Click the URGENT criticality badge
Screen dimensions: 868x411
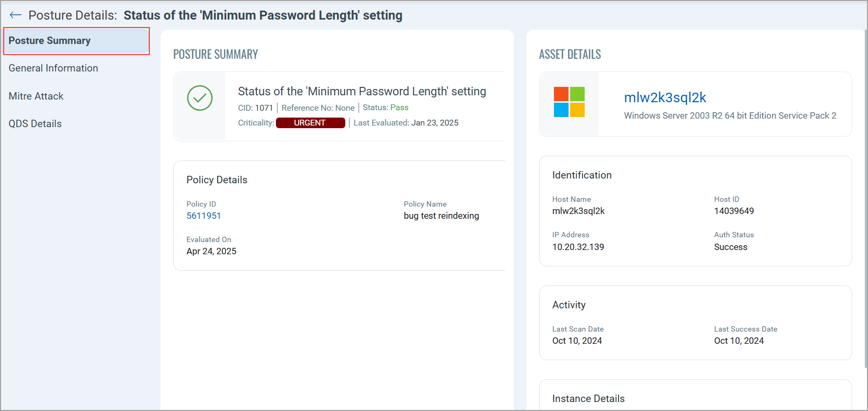pos(310,123)
